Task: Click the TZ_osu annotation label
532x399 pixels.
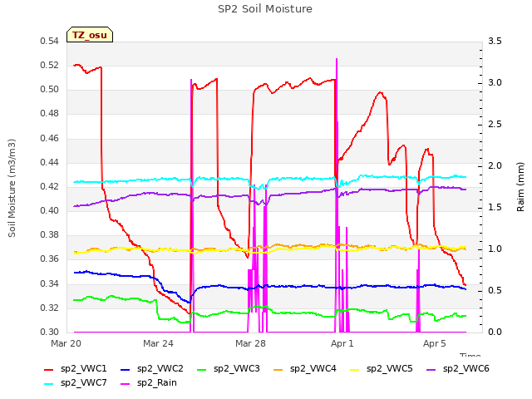Action: [x=90, y=35]
